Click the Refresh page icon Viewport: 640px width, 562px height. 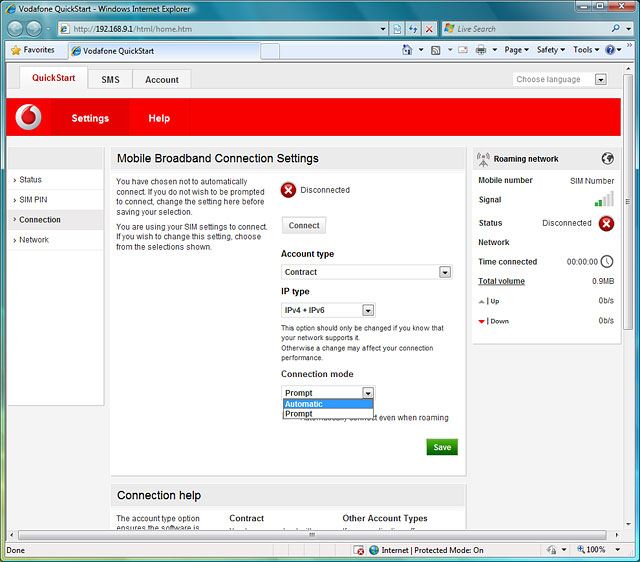(x=413, y=29)
